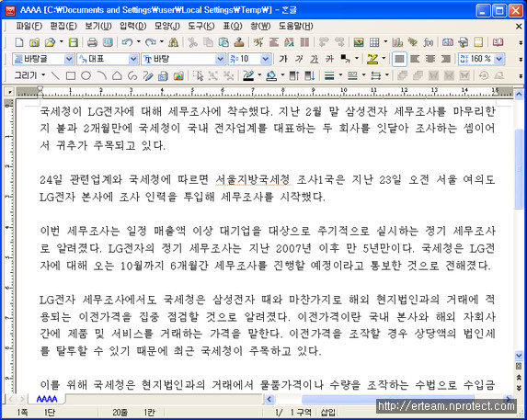Open the 편집(E) menu
This screenshot has width=527, height=420.
click(63, 26)
